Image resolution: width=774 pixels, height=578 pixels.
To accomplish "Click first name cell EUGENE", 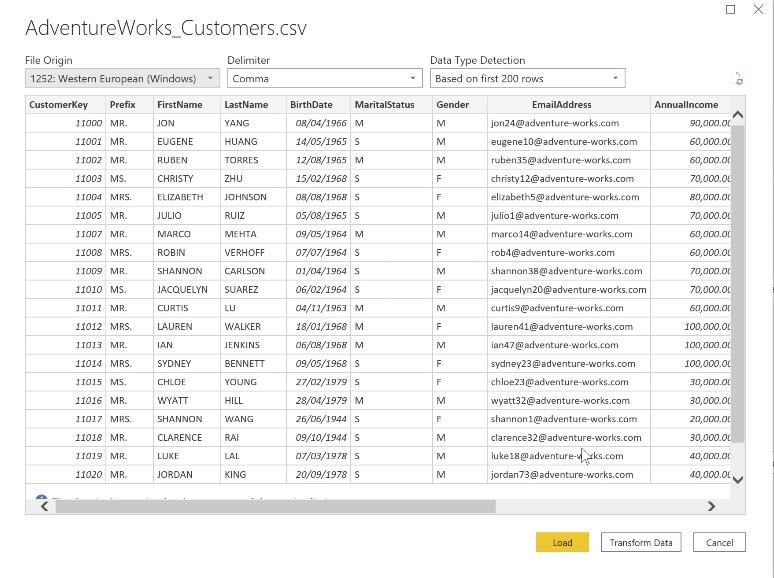I will 187,142.
